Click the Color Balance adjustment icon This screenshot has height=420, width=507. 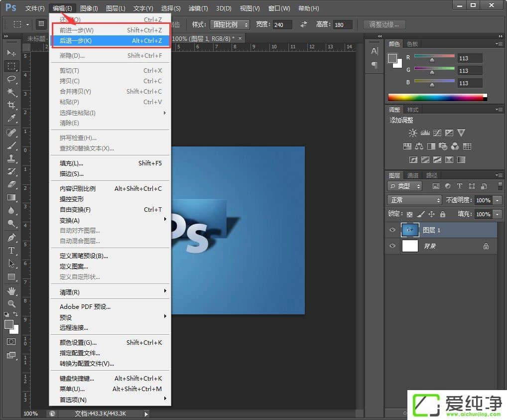point(419,146)
